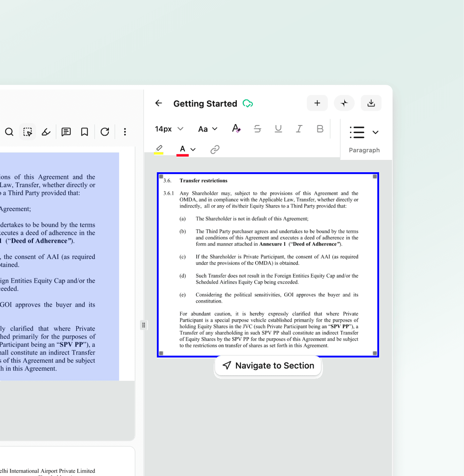Click the highlighted Deed of Adherence text
This screenshot has width=464, height=476.
pyautogui.click(x=39, y=241)
